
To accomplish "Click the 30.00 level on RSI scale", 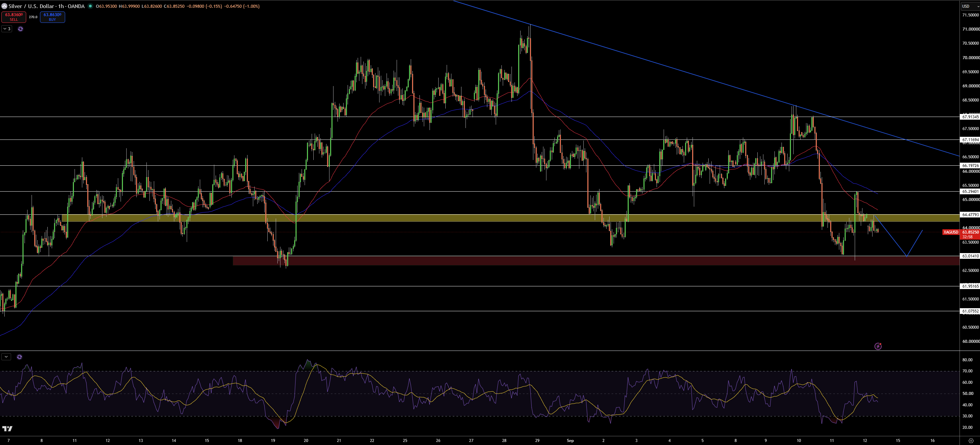I will (x=968, y=416).
